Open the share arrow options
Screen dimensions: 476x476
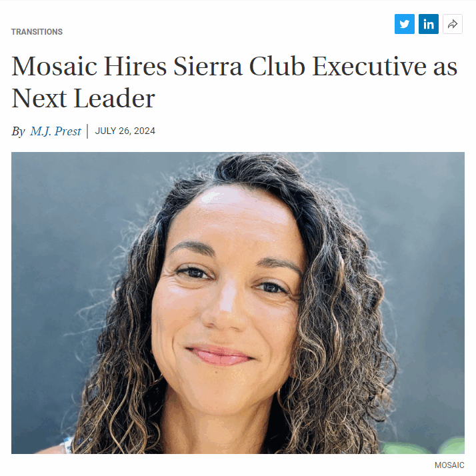pos(452,24)
